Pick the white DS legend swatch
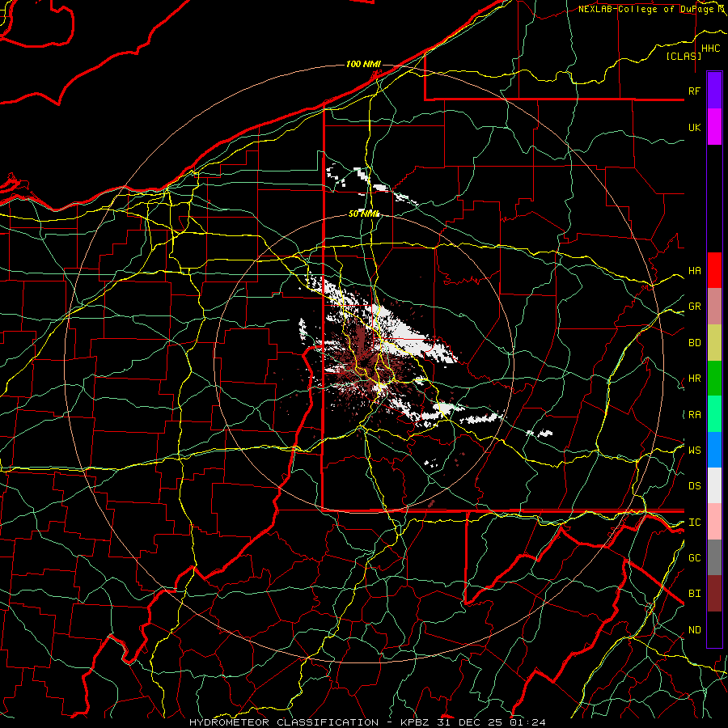The width and height of the screenshot is (728, 728). [714, 485]
